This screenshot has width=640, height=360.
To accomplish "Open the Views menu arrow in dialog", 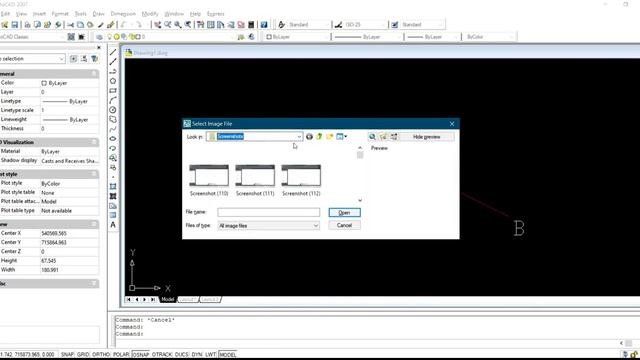I will pyautogui.click(x=346, y=137).
